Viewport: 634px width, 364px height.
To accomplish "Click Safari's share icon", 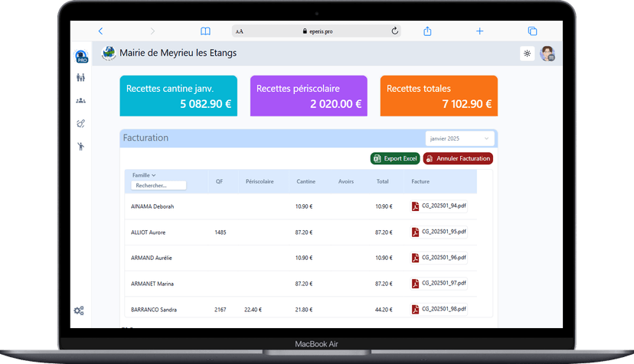I will [x=428, y=31].
